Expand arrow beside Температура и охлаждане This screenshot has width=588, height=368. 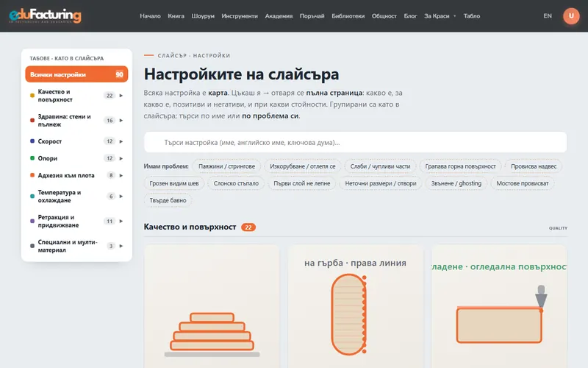click(x=121, y=196)
